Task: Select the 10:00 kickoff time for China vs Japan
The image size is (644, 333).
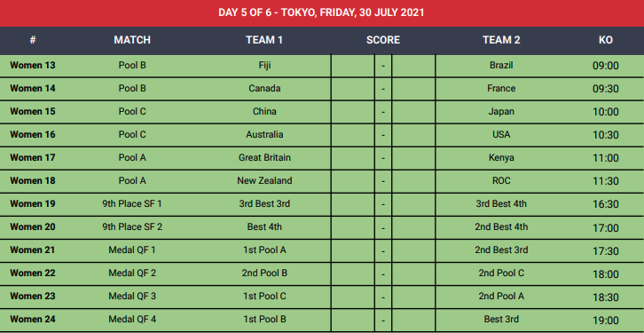Action: click(606, 112)
